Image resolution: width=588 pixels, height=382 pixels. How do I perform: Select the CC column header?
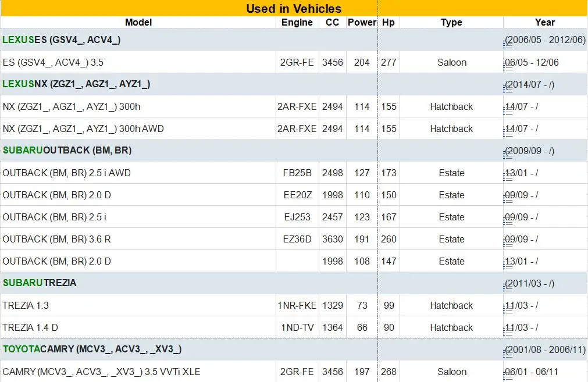click(x=332, y=22)
